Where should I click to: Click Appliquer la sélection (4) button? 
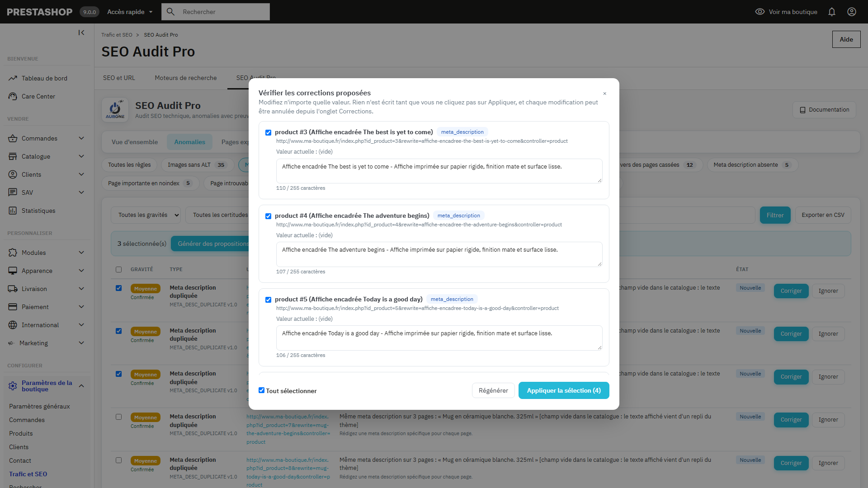coord(564,390)
